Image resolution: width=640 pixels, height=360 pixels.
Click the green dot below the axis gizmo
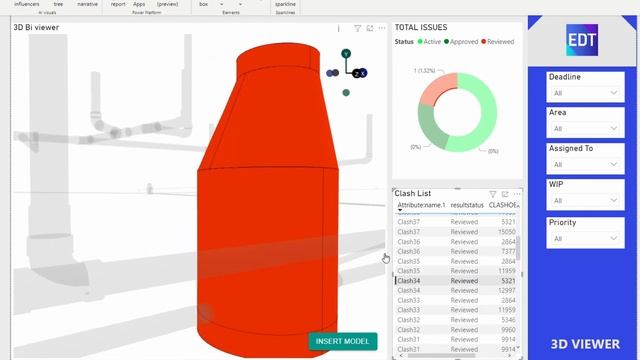[346, 93]
